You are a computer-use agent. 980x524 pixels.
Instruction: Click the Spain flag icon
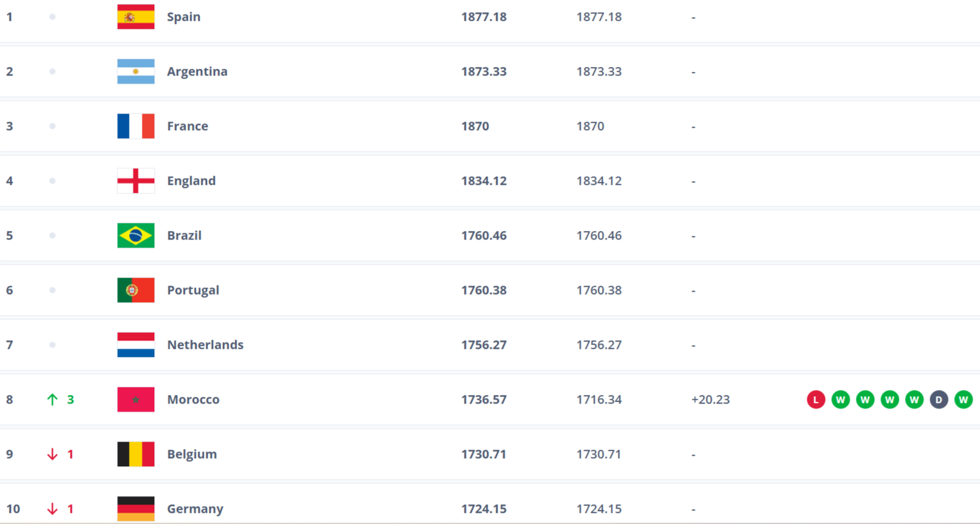[136, 17]
